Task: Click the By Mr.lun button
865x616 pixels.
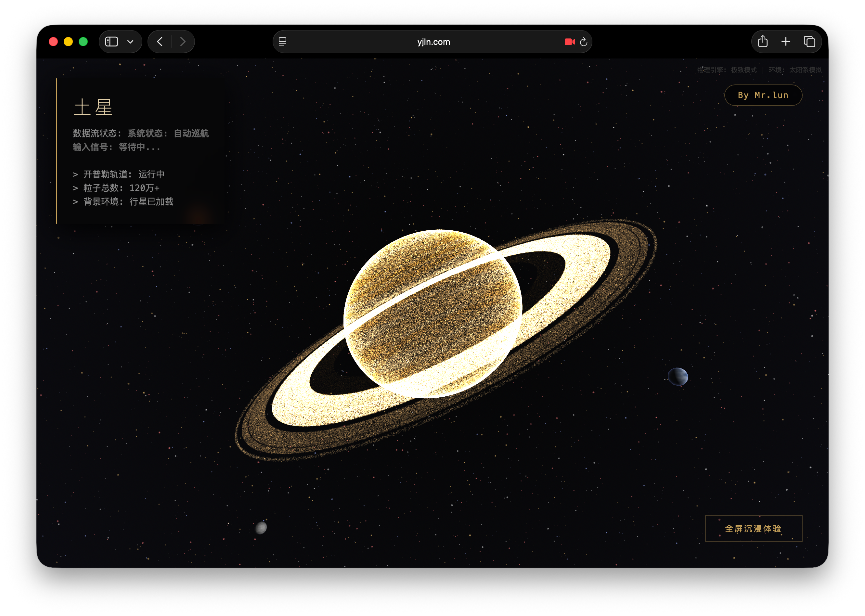Action: point(763,95)
